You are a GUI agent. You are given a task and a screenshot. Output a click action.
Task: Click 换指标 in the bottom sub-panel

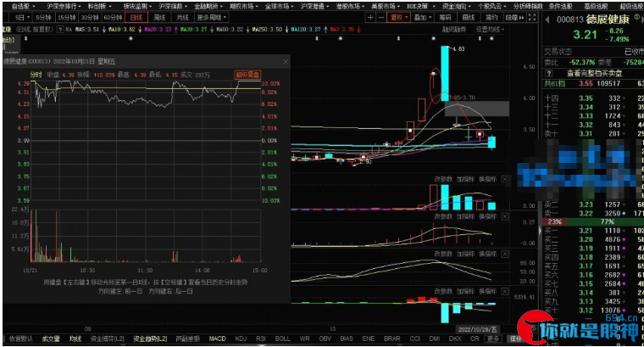[x=487, y=292]
